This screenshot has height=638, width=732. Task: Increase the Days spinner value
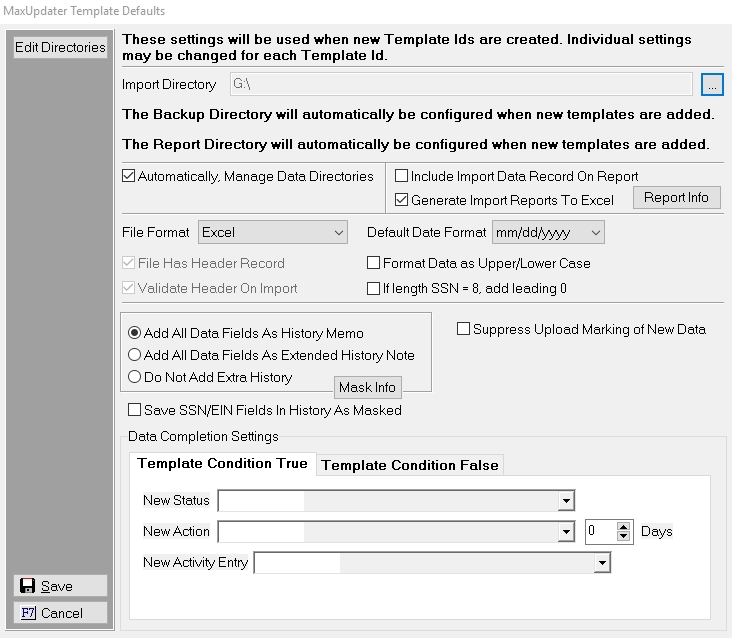coord(625,526)
